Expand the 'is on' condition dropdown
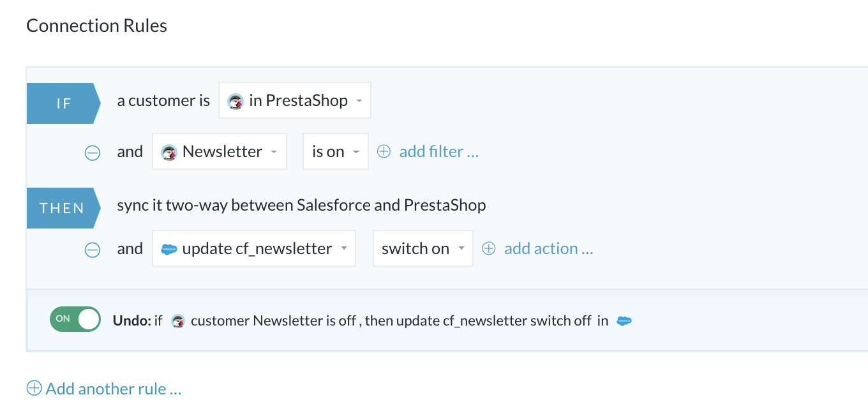This screenshot has height=420, width=868. click(x=336, y=151)
